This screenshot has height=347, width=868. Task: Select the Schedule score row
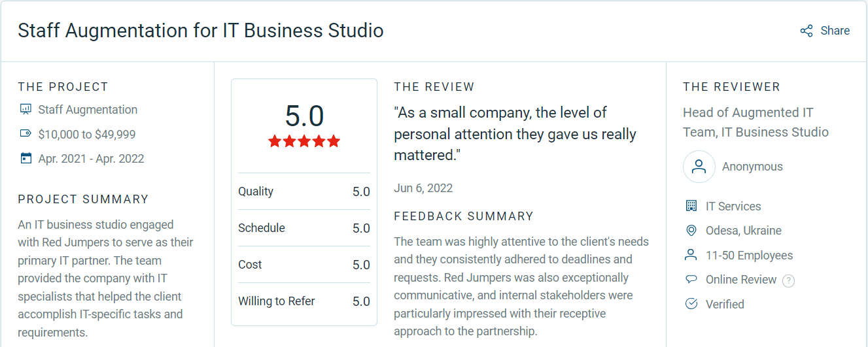(x=304, y=228)
